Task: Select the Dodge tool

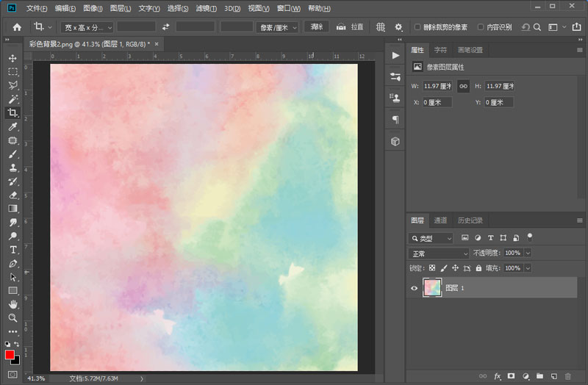Action: [12, 236]
